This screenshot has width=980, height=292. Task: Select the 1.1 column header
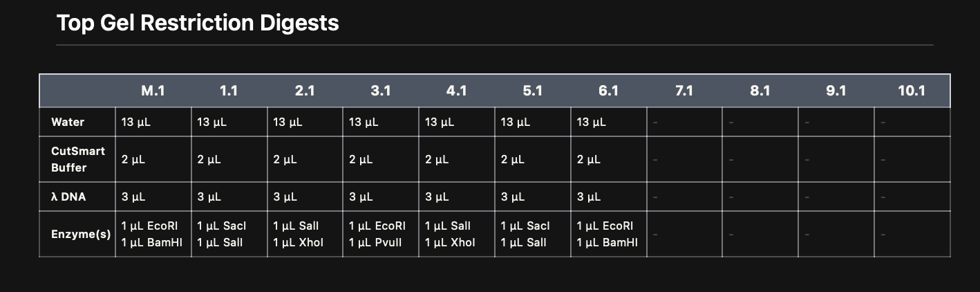pos(229,91)
